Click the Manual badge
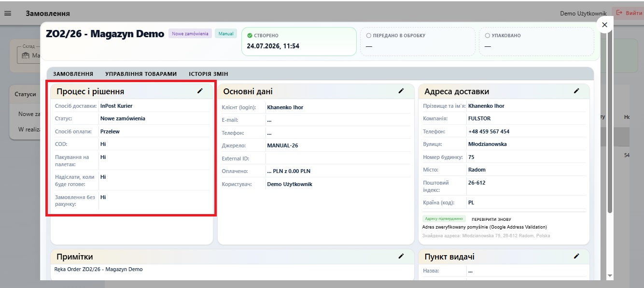The width and height of the screenshot is (644, 288). [226, 34]
